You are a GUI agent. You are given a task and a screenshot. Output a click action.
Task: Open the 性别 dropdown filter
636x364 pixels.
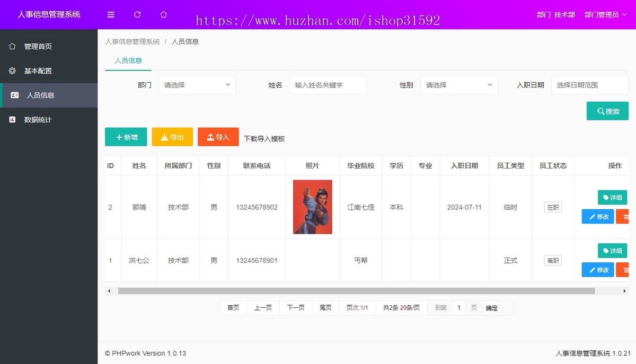tap(459, 85)
